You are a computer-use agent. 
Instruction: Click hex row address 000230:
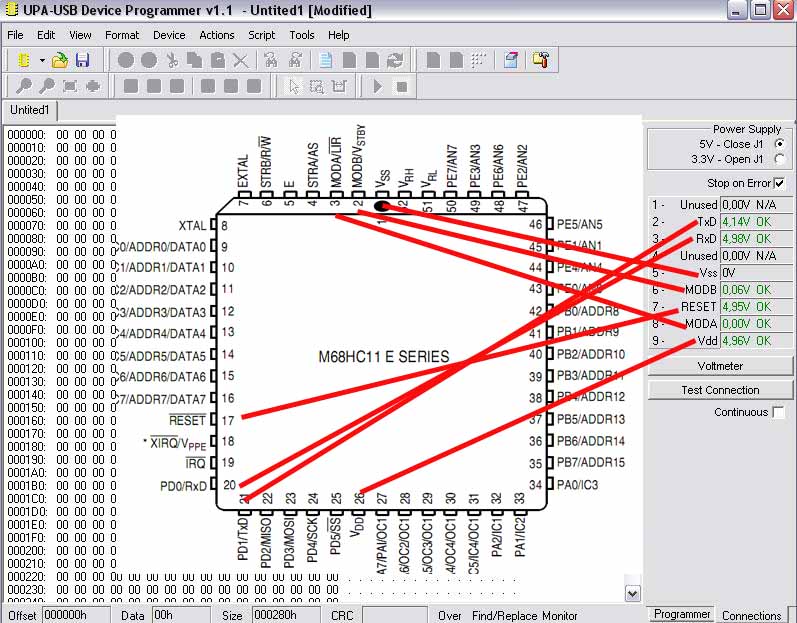(26, 589)
